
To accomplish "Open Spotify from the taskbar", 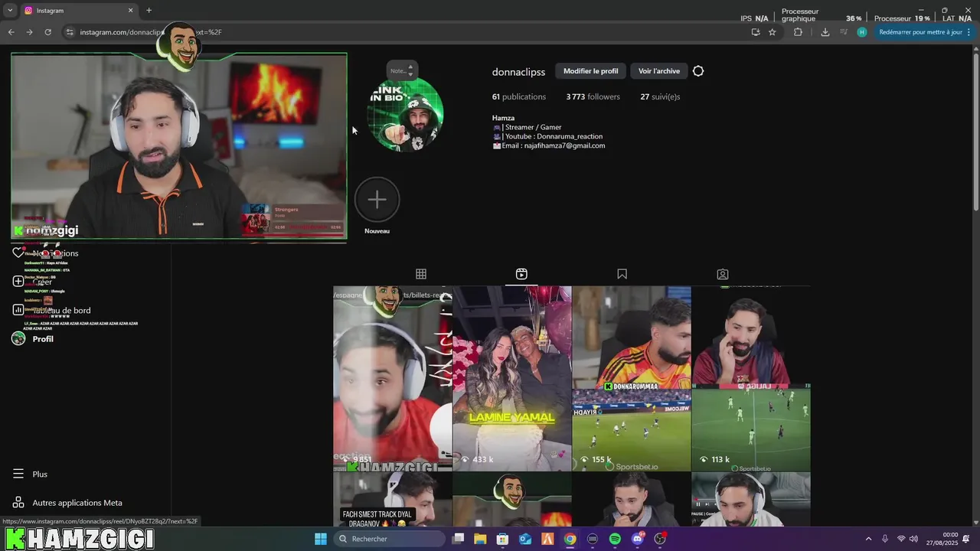I will pos(615,539).
